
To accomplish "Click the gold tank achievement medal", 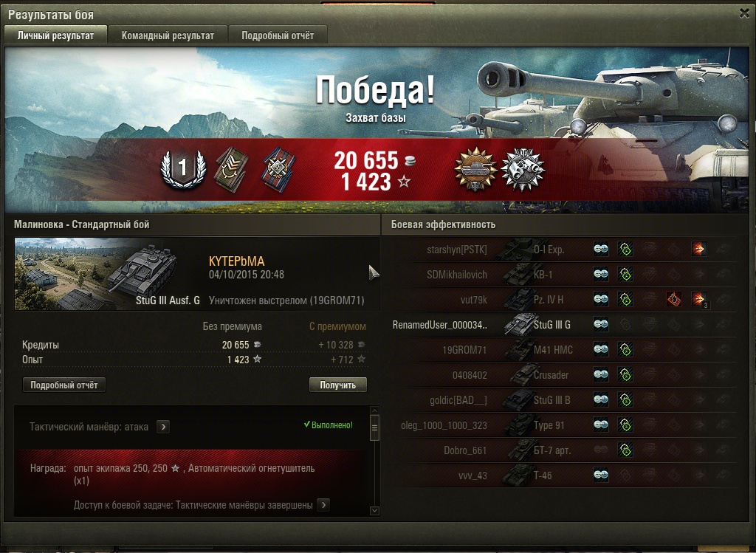I will (475, 169).
